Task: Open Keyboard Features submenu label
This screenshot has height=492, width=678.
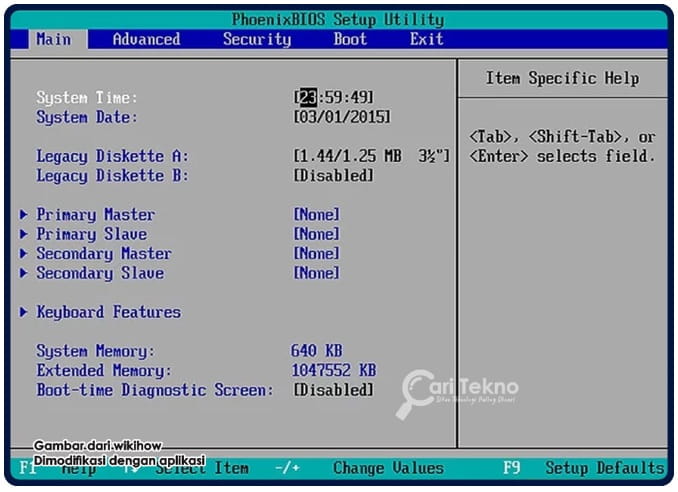Action: [109, 312]
